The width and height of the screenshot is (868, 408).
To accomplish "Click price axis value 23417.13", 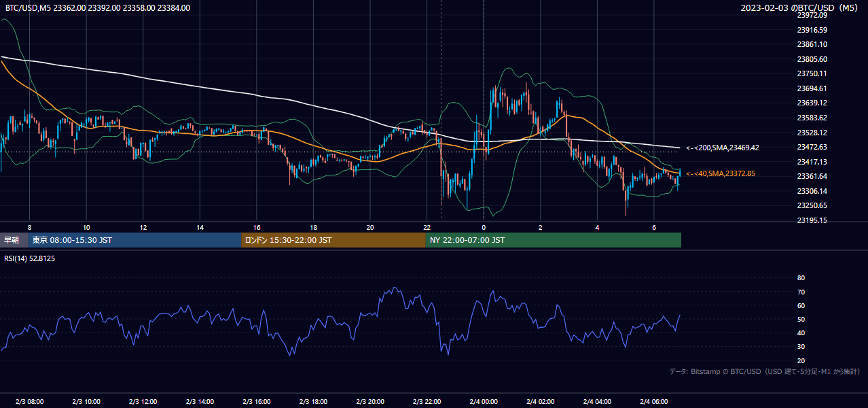I will click(812, 162).
